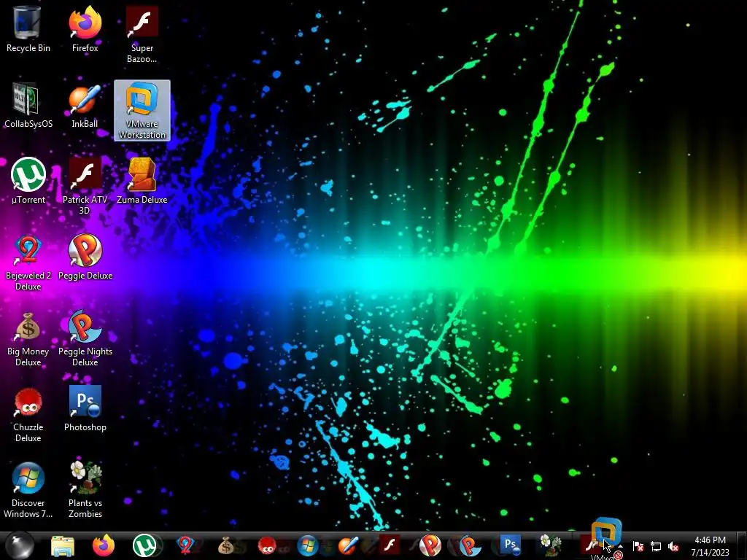Image resolution: width=747 pixels, height=560 pixels.
Task: Select the VMware Workstation desktop shortcut
Action: pyautogui.click(x=142, y=111)
